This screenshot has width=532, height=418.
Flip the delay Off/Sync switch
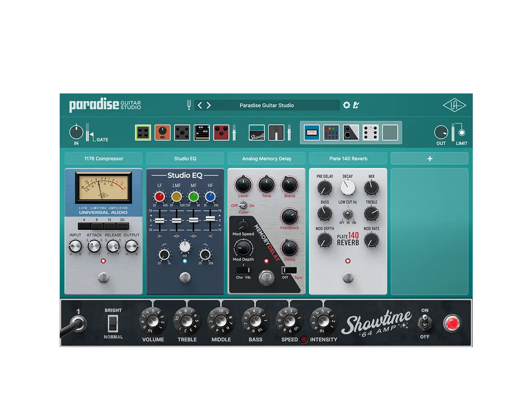(x=289, y=270)
